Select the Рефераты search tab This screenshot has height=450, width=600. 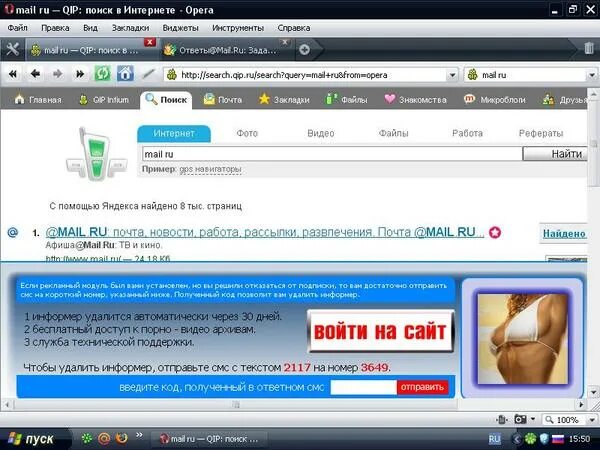tap(541, 134)
